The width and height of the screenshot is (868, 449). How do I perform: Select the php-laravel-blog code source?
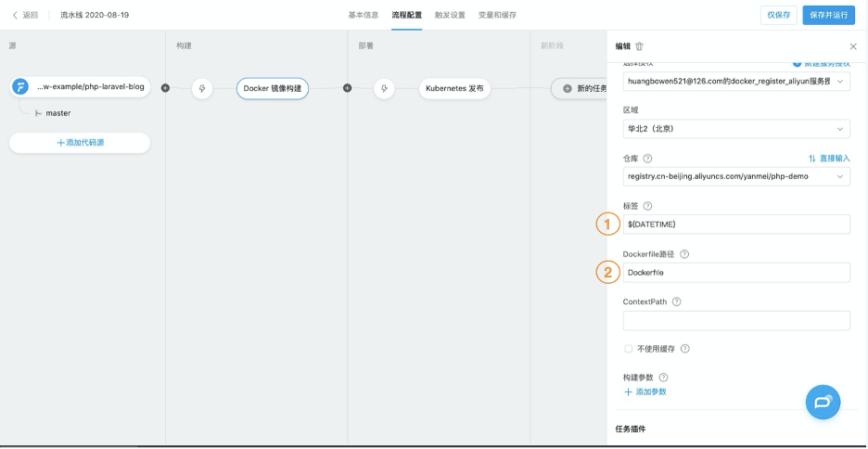coord(80,87)
